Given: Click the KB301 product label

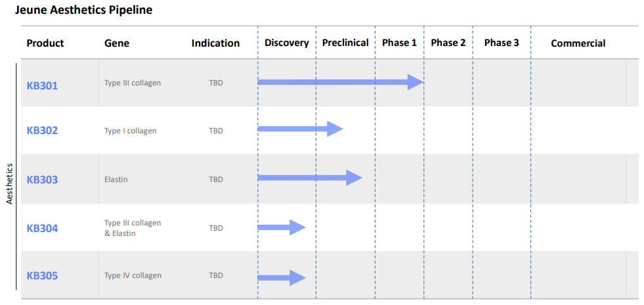Looking at the screenshot, I should click(42, 85).
